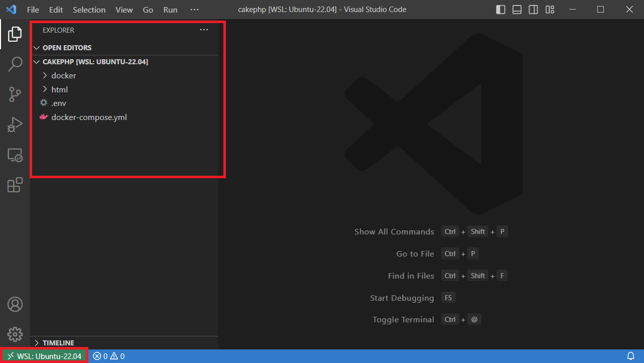Toggle the primary sidebar visibility icon
The width and height of the screenshot is (644, 363).
tap(500, 9)
